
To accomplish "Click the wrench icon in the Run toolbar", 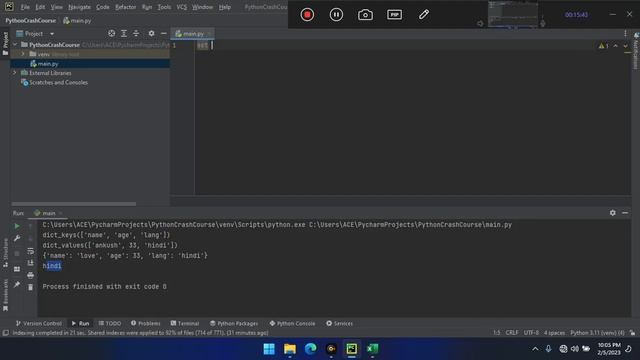I will pos(17,238).
